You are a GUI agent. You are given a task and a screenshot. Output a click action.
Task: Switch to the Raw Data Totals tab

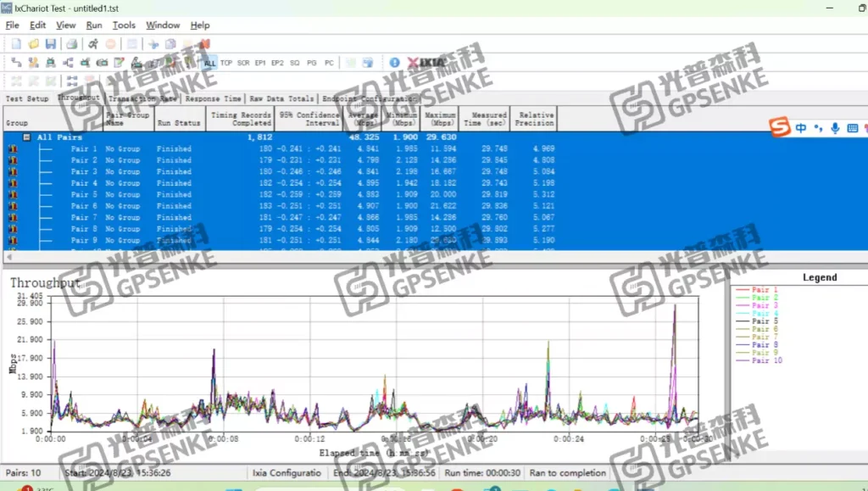coord(281,98)
